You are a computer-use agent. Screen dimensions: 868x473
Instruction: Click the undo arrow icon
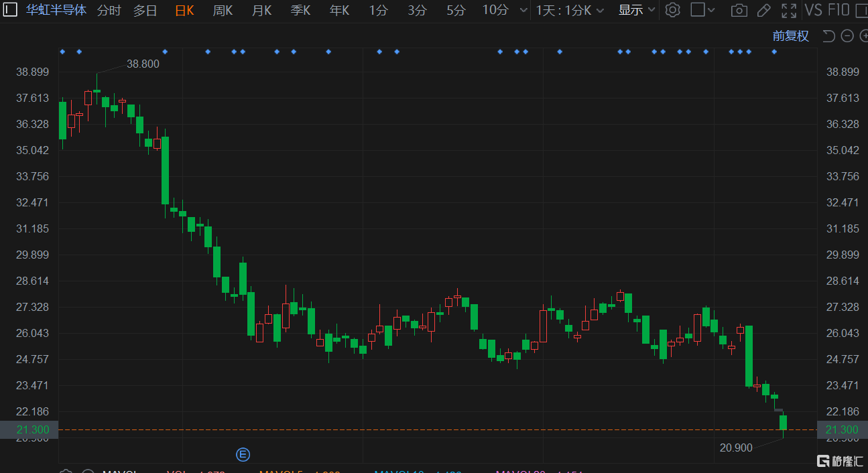tap(829, 36)
